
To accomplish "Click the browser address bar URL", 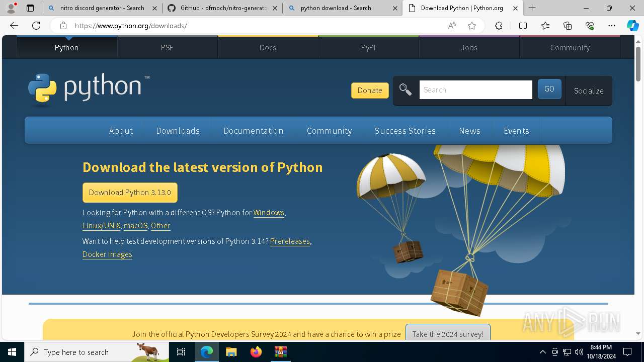I will [131, 26].
